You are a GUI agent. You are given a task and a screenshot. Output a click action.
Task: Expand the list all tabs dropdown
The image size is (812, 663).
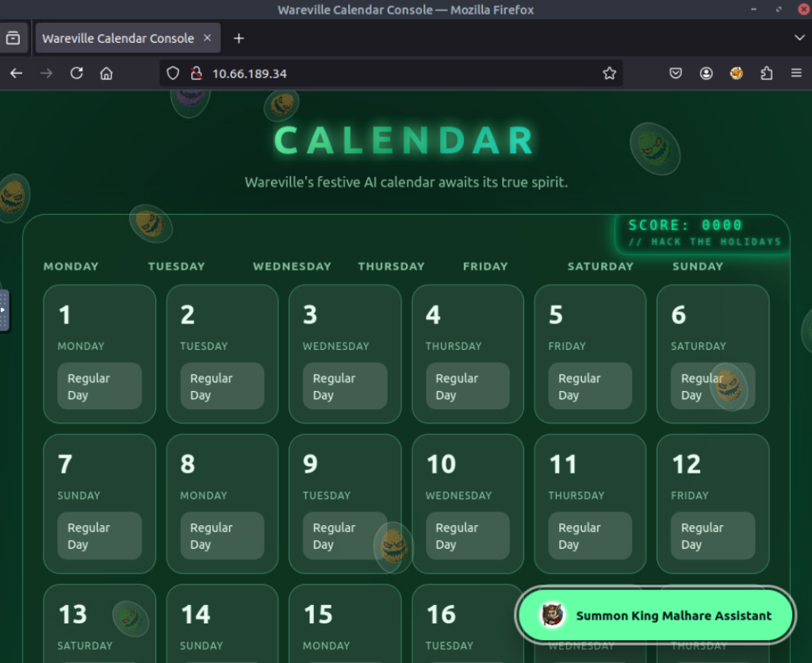[799, 38]
